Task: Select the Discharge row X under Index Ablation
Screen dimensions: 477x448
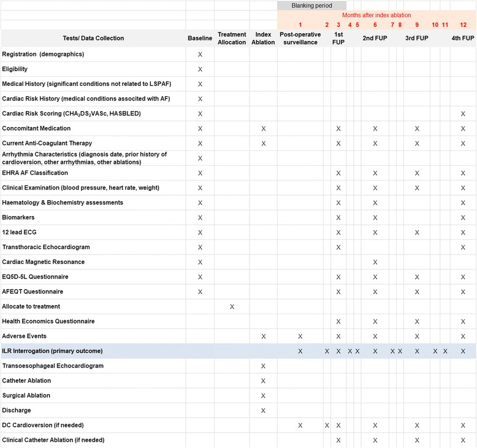Action: click(263, 411)
